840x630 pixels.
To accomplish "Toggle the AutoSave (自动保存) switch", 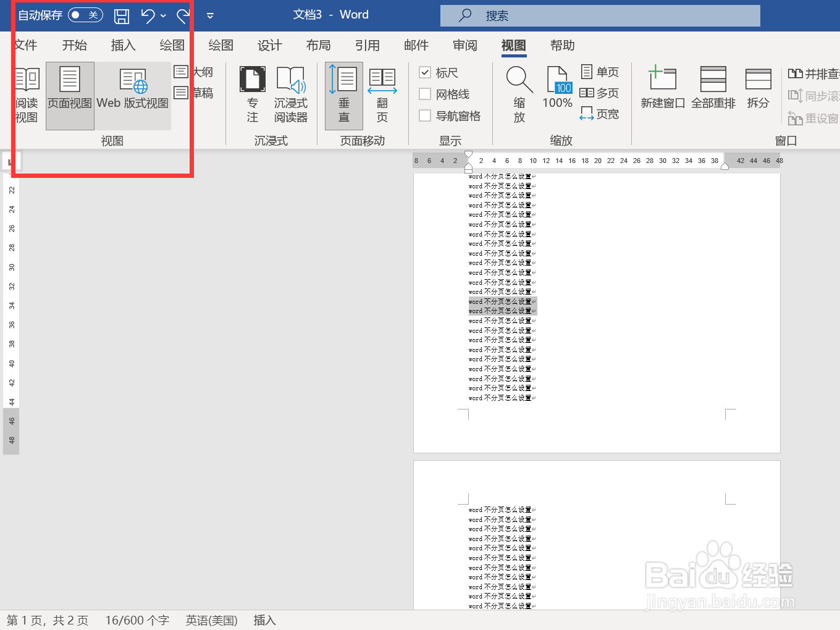I will [85, 15].
